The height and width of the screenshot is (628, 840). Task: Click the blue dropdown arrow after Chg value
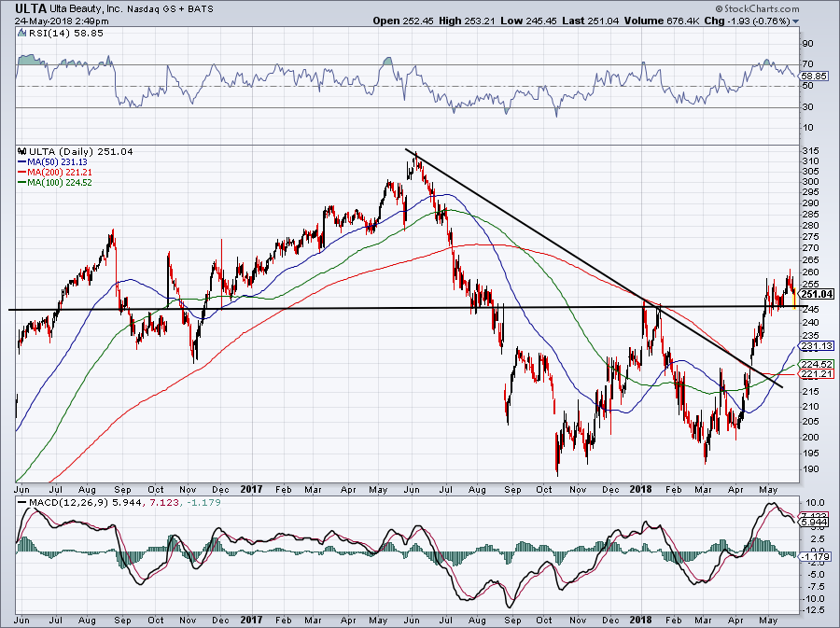pyautogui.click(x=795, y=21)
